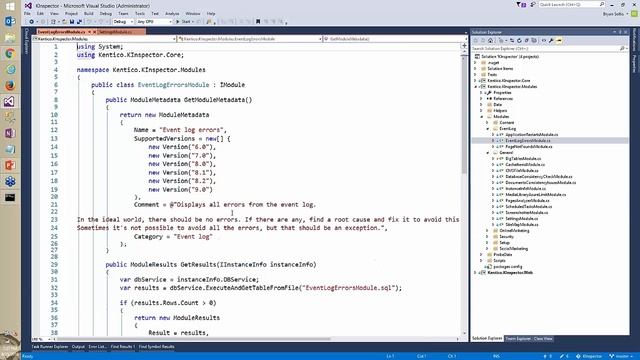Collapse the General folder
The height and width of the screenshot is (360, 640).
click(487, 153)
